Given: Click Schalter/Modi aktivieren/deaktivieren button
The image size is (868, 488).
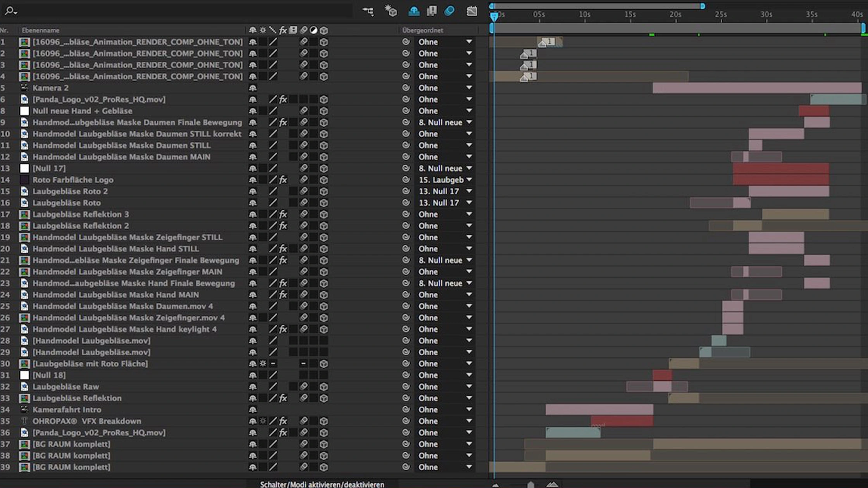Looking at the screenshot, I should tap(322, 484).
